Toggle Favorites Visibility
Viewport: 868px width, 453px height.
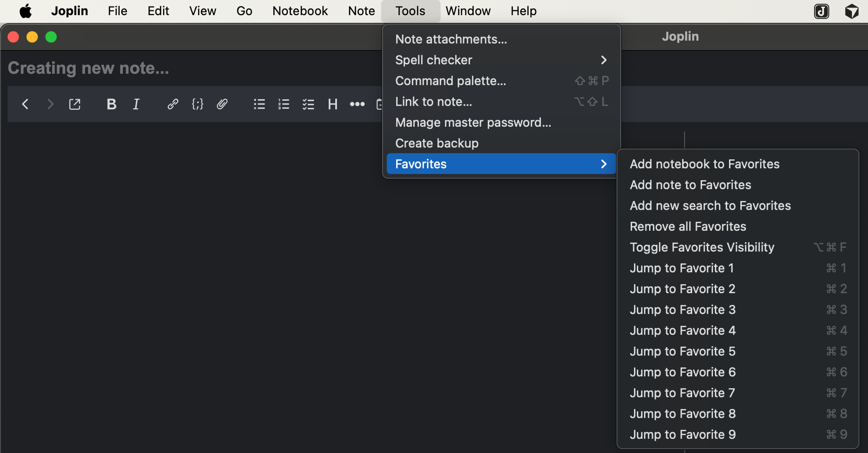coord(738,247)
